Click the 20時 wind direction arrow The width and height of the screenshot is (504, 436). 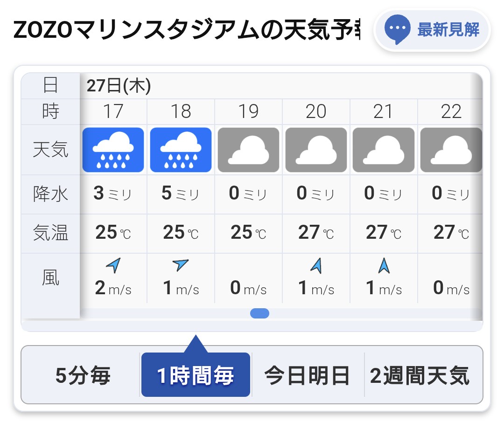pos(316,266)
